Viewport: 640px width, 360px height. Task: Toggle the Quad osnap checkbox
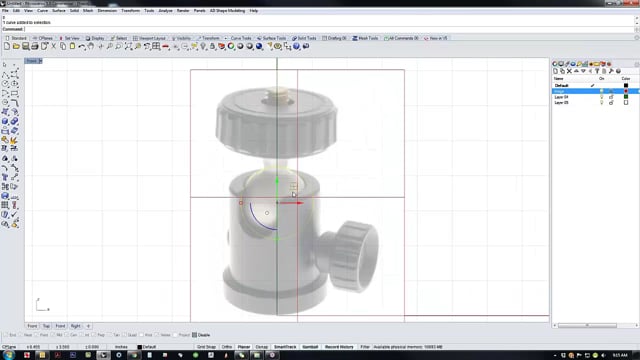click(124, 335)
